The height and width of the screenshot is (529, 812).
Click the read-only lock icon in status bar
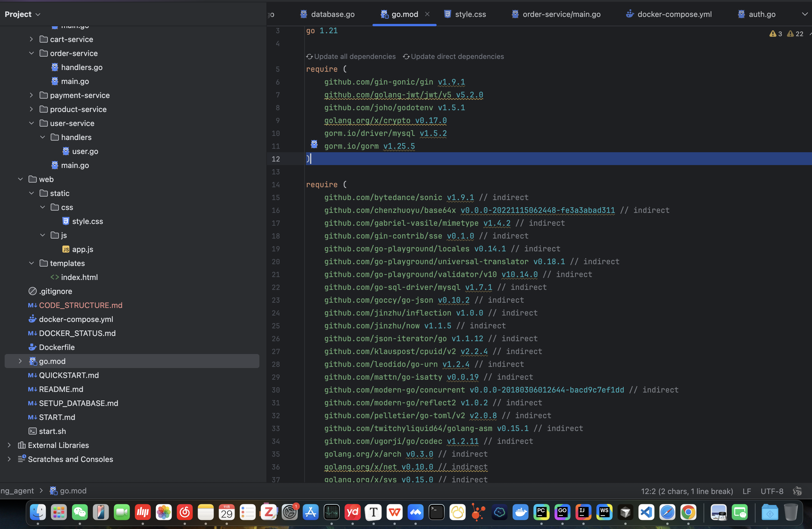(797, 491)
